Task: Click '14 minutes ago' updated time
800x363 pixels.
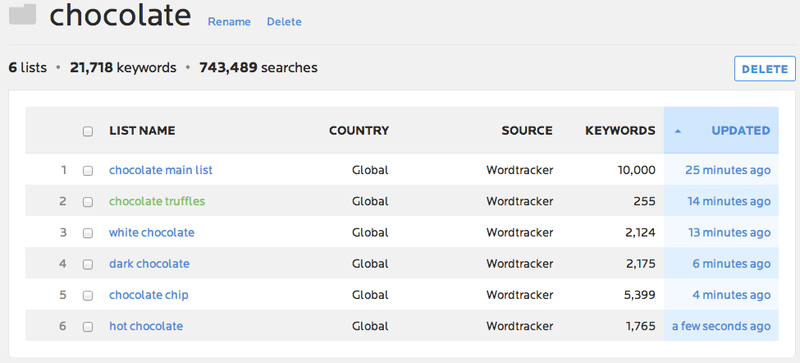Action: point(729,201)
